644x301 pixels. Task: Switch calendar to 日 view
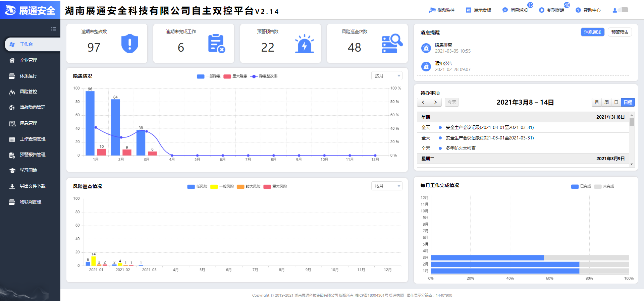tap(616, 102)
